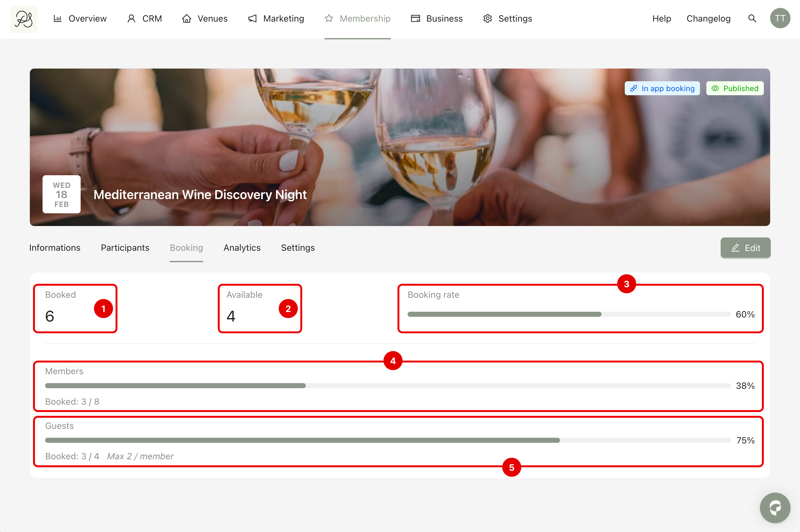Screen dimensions: 800x532
Task: Click the Settings gear icon in navbar
Action: pos(488,19)
